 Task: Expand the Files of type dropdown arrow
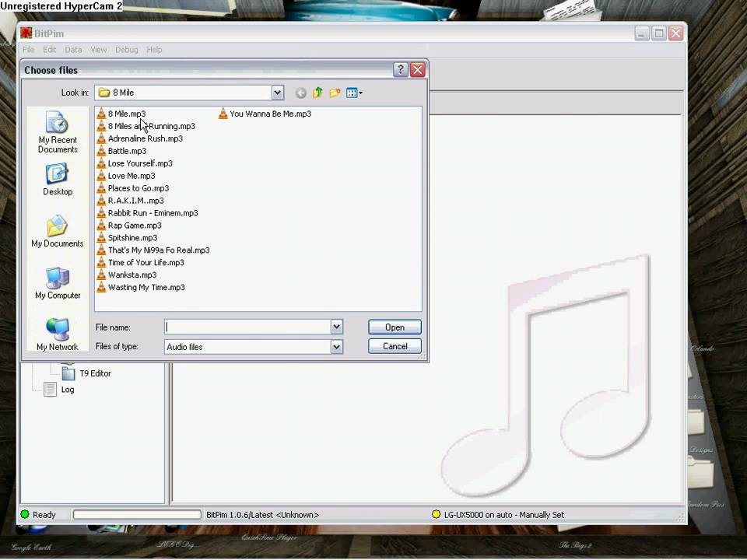point(337,347)
